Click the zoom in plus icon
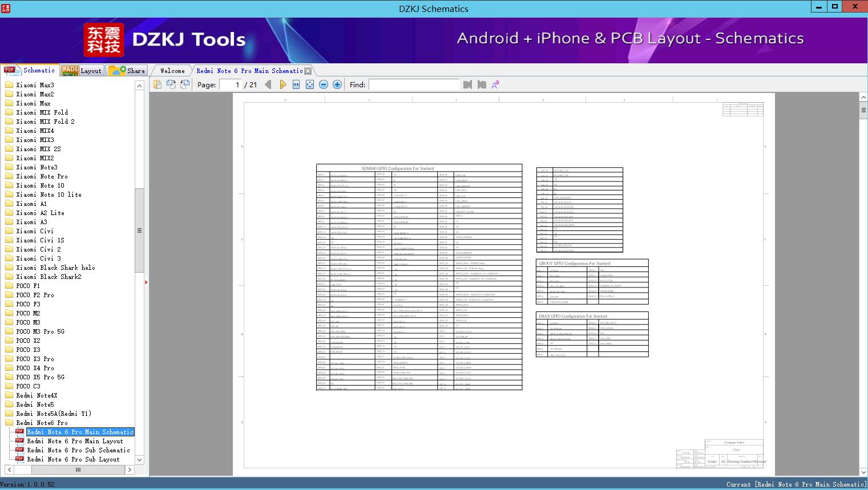The image size is (868, 490). pyautogui.click(x=337, y=84)
